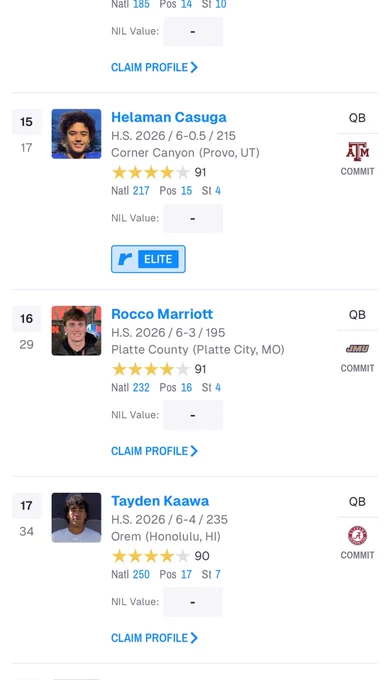The width and height of the screenshot is (390, 680).
Task: Open Rivals ELITE badge for Helaman Casuga
Action: click(x=148, y=259)
